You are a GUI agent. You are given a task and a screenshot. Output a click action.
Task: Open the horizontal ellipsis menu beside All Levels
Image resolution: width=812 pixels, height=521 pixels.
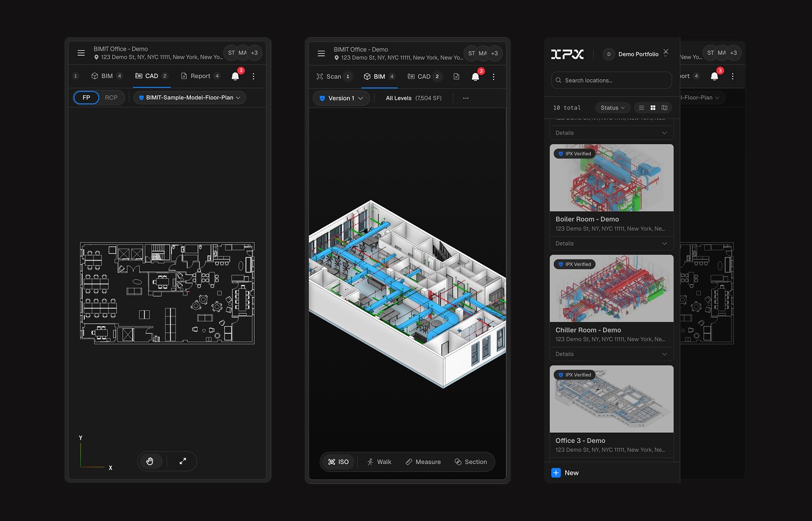pos(466,98)
